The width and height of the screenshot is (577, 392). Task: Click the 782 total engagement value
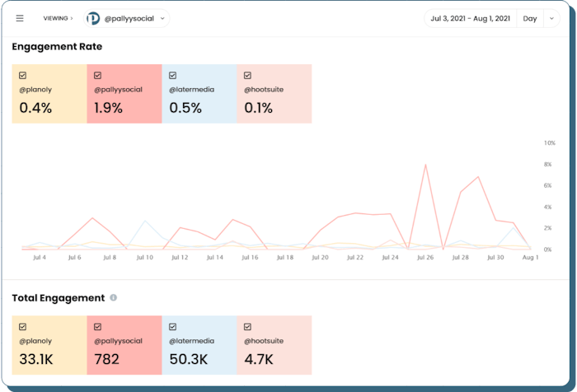click(x=106, y=359)
